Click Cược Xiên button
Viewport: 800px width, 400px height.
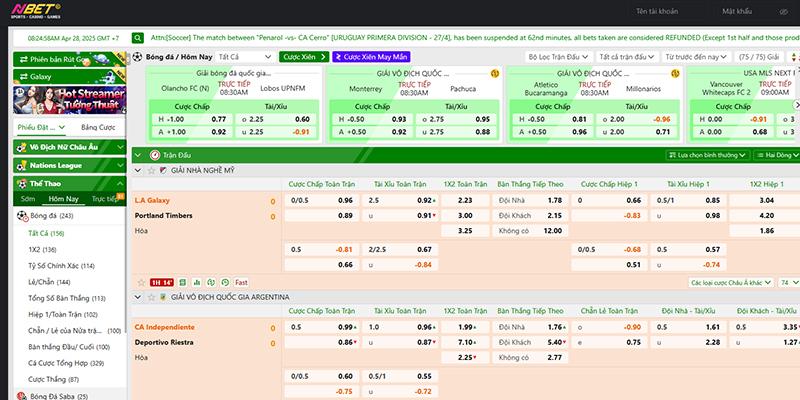tap(304, 57)
